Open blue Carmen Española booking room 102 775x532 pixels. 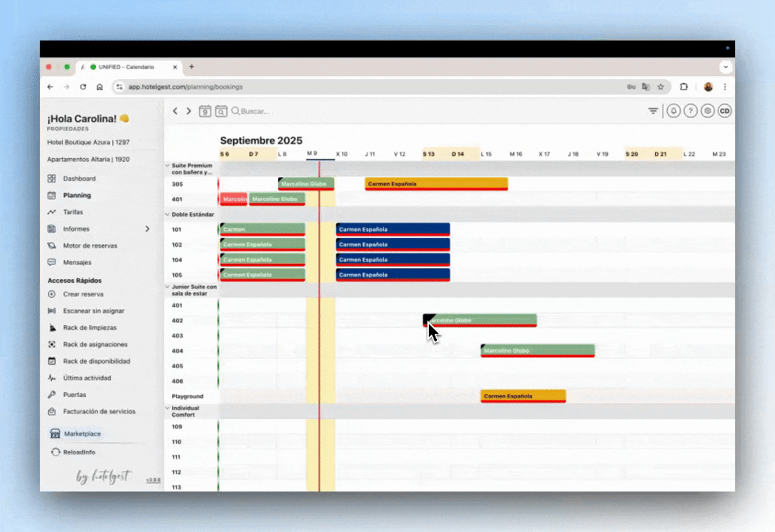pos(393,245)
